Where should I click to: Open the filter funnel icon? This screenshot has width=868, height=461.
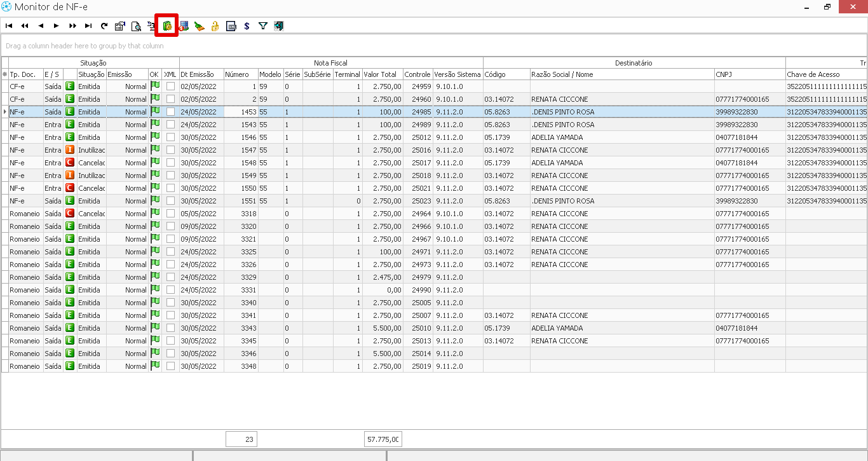tap(263, 26)
